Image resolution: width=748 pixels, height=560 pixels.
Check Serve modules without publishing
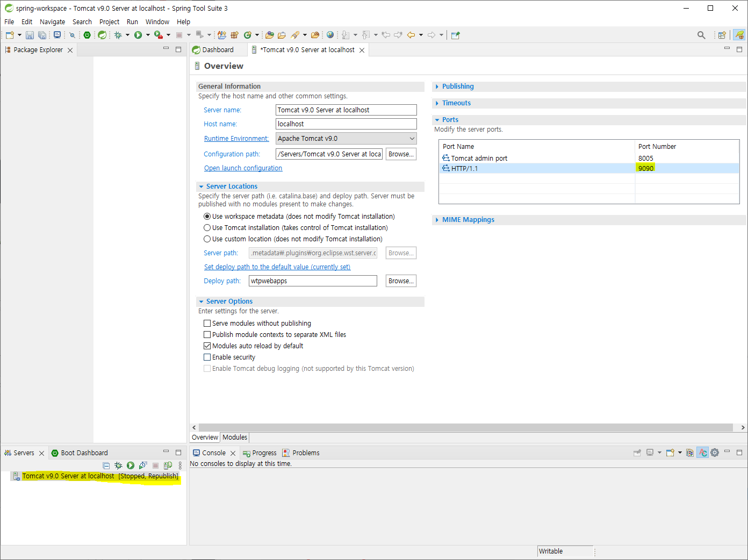207,323
